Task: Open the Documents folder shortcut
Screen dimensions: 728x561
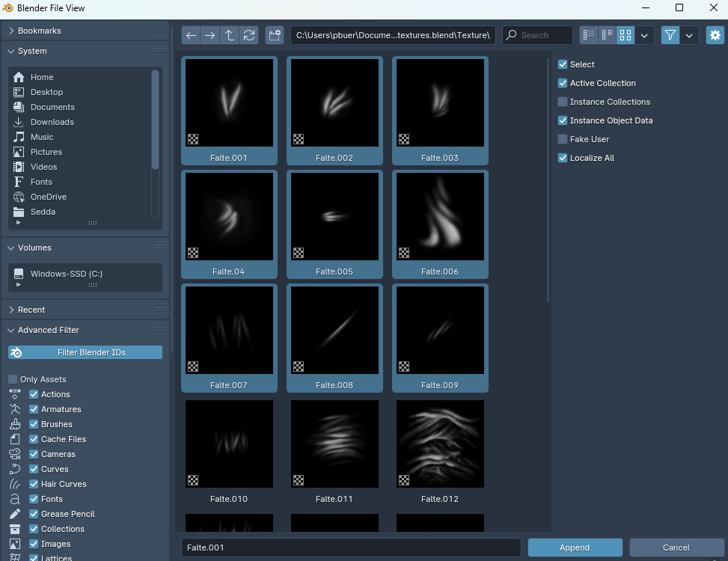Action: coord(52,107)
